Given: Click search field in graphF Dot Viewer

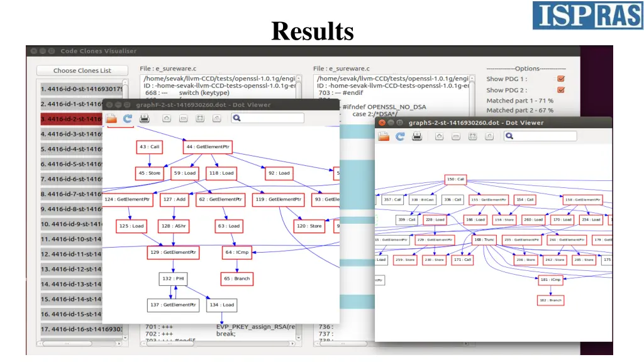Looking at the screenshot, I should 267,118.
